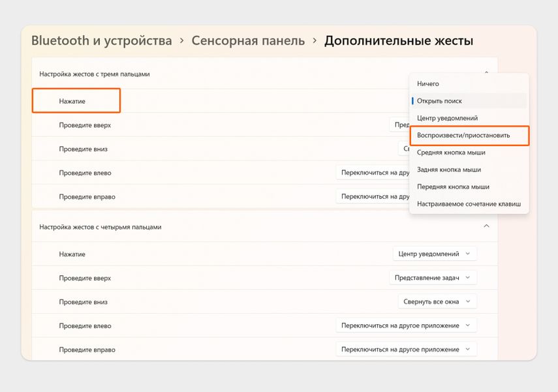This screenshot has width=558, height=392.
Task: Open Сенсорная панель breadcrumb
Action: pyautogui.click(x=248, y=40)
